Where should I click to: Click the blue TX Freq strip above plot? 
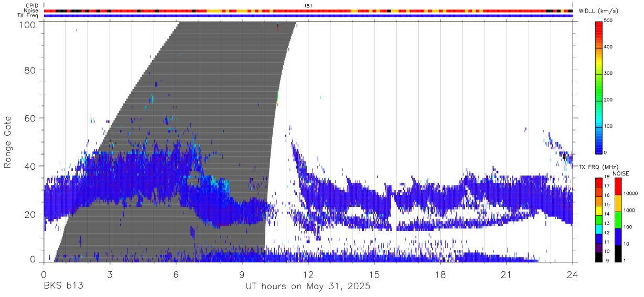coord(308,16)
